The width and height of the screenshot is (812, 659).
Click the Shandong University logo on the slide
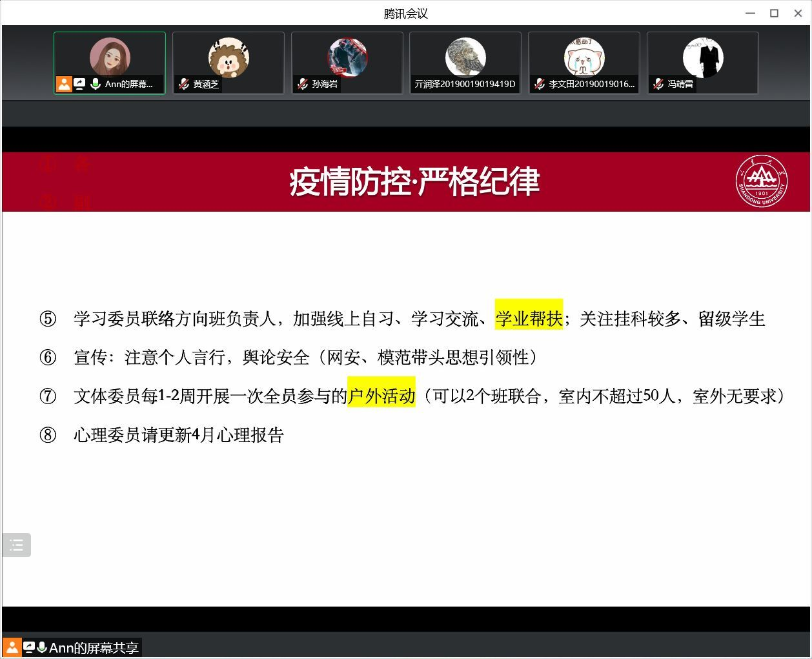(x=762, y=181)
